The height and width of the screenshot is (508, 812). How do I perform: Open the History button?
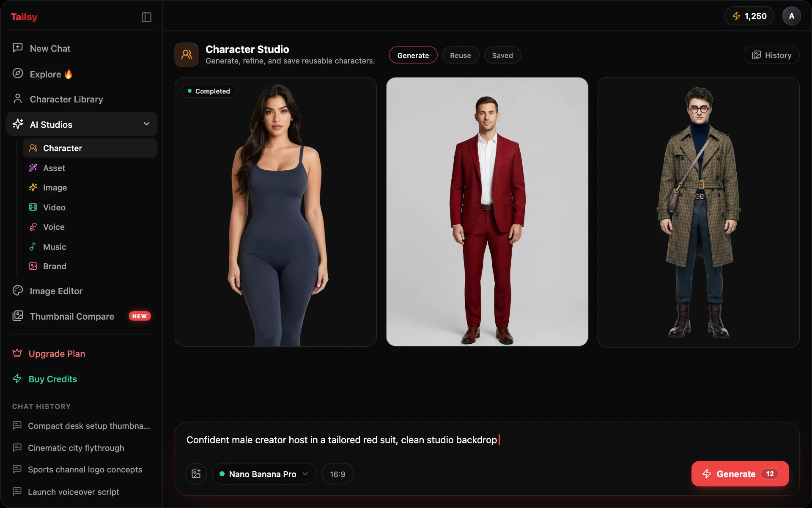[771, 55]
